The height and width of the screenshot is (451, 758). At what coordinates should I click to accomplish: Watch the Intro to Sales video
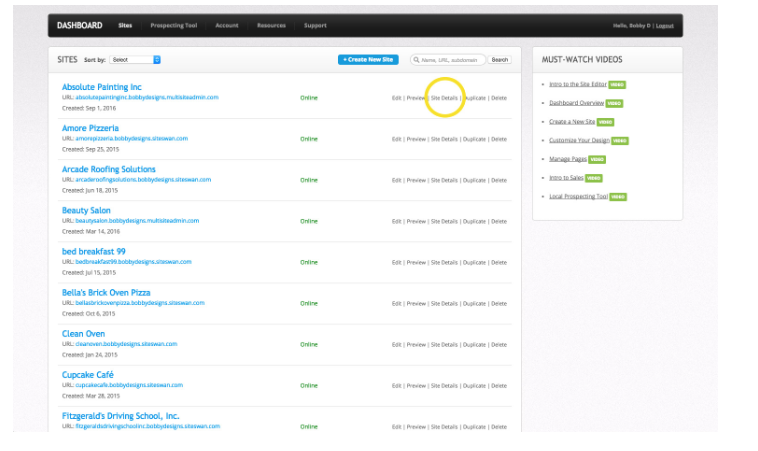click(x=566, y=178)
